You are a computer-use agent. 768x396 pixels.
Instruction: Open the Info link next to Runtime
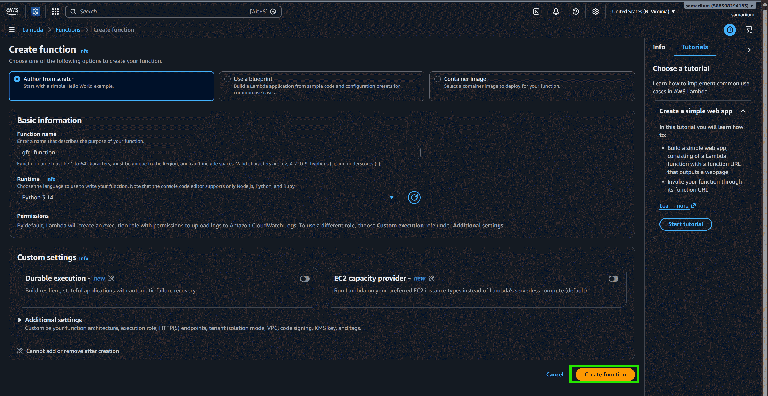(51, 179)
